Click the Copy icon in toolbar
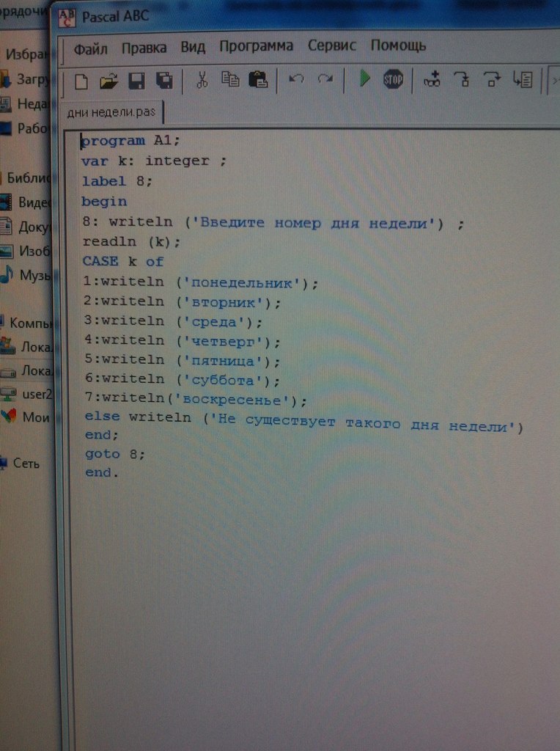Image resolution: width=560 pixels, height=751 pixels. coord(230,79)
